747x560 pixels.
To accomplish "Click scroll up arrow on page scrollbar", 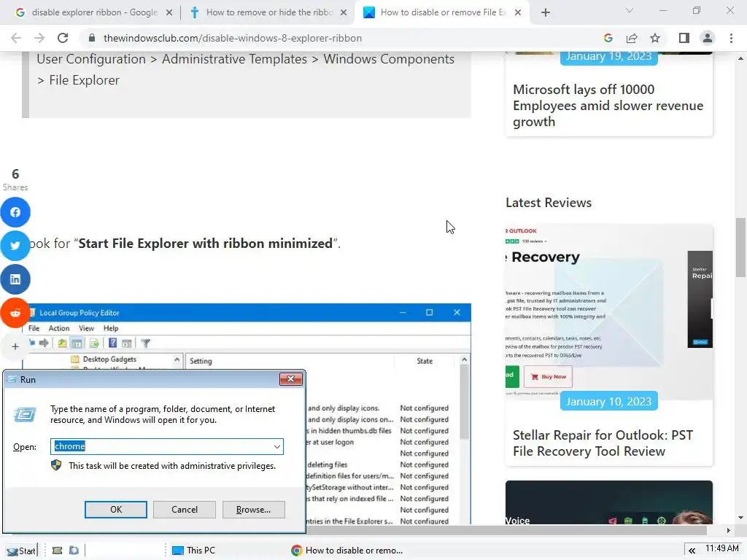I will click(x=740, y=58).
